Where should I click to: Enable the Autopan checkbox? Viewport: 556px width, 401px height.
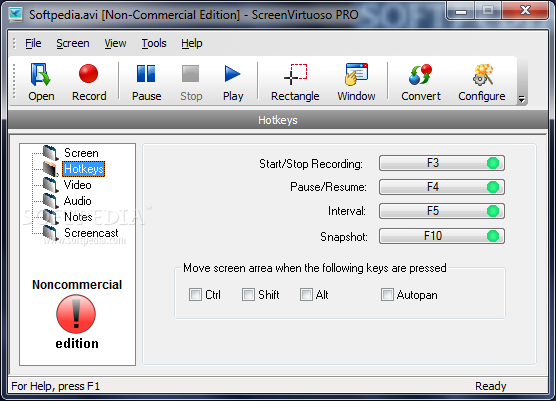click(387, 295)
